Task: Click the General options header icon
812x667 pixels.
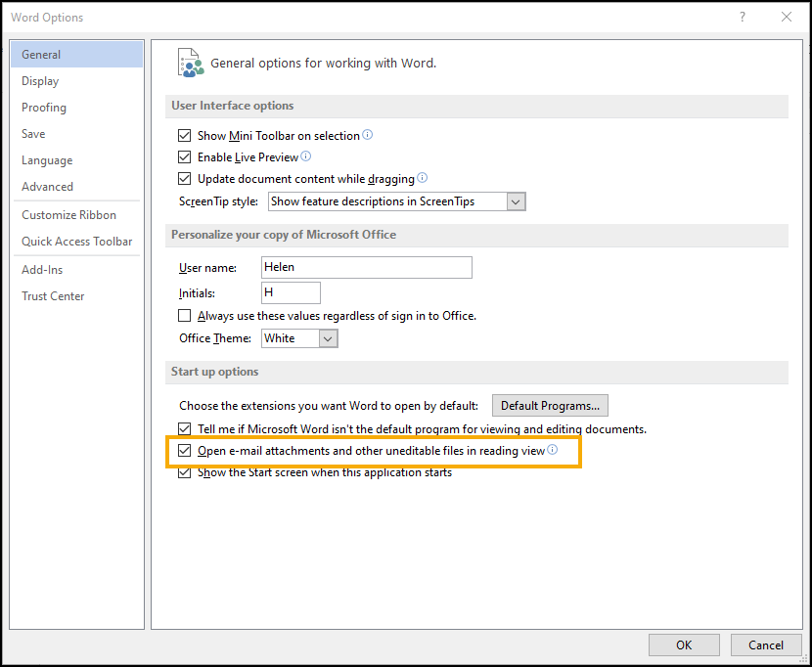Action: coord(191,63)
